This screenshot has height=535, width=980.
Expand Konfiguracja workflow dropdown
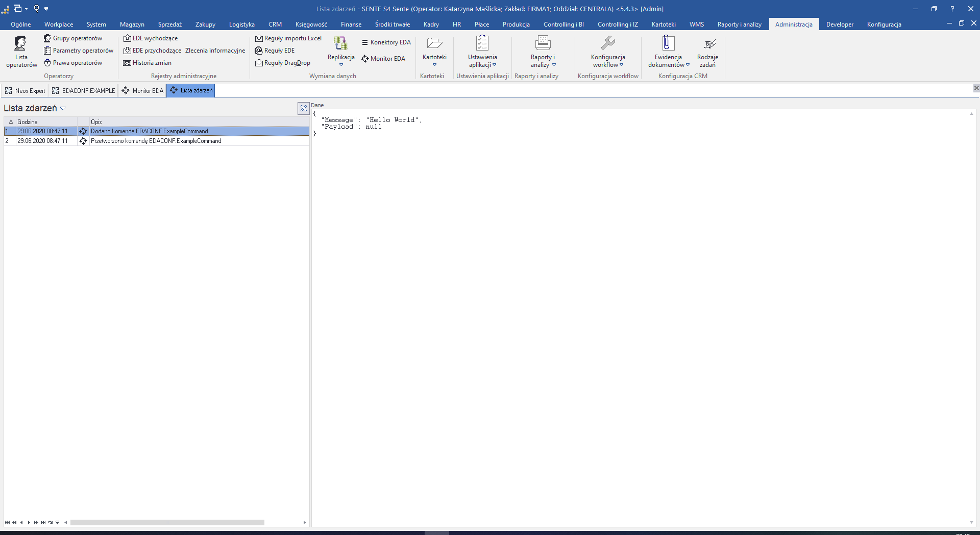(x=621, y=65)
